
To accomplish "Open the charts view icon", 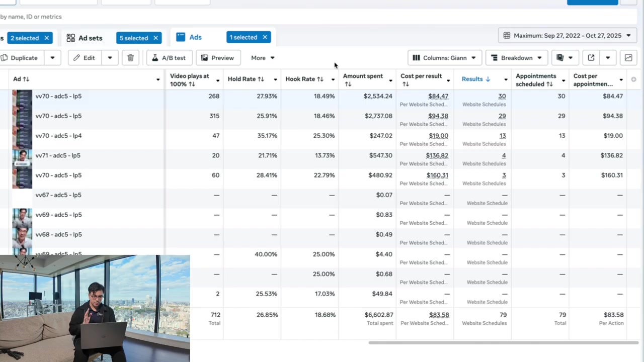I will [628, 58].
